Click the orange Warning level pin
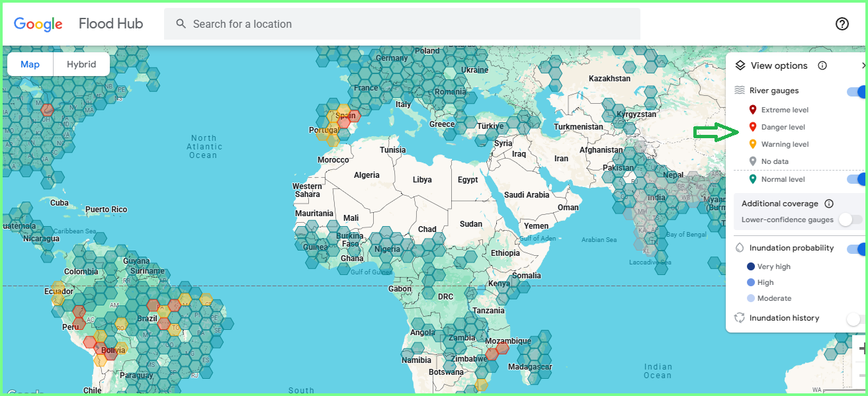The height and width of the screenshot is (396, 868). point(752,144)
